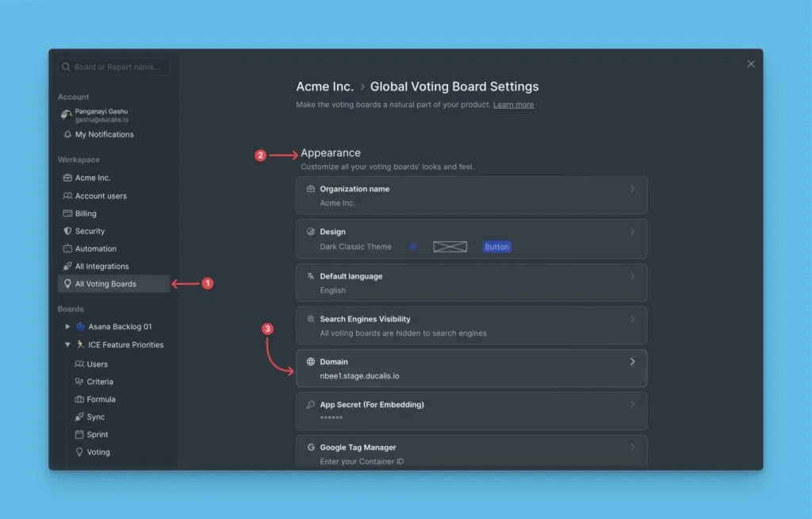The image size is (812, 519).
Task: Open the Organization name setting row
Action: [471, 195]
